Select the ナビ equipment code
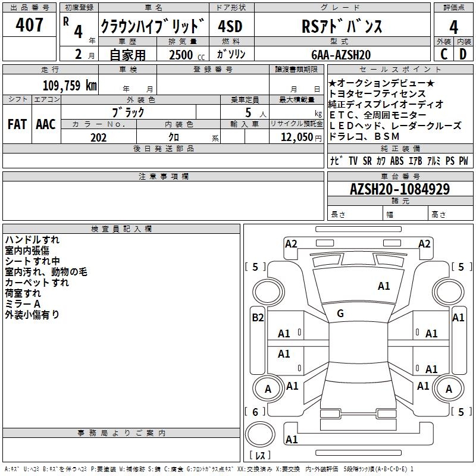 (x=337, y=161)
